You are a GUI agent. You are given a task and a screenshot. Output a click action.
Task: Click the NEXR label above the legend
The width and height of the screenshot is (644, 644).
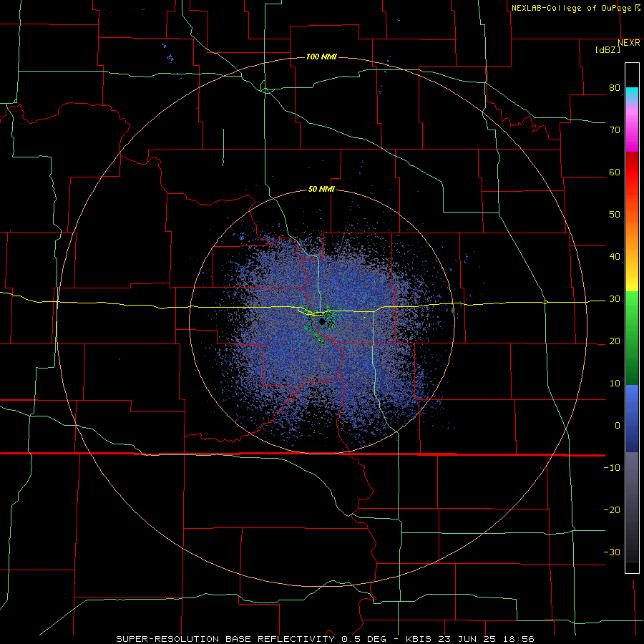[x=628, y=43]
